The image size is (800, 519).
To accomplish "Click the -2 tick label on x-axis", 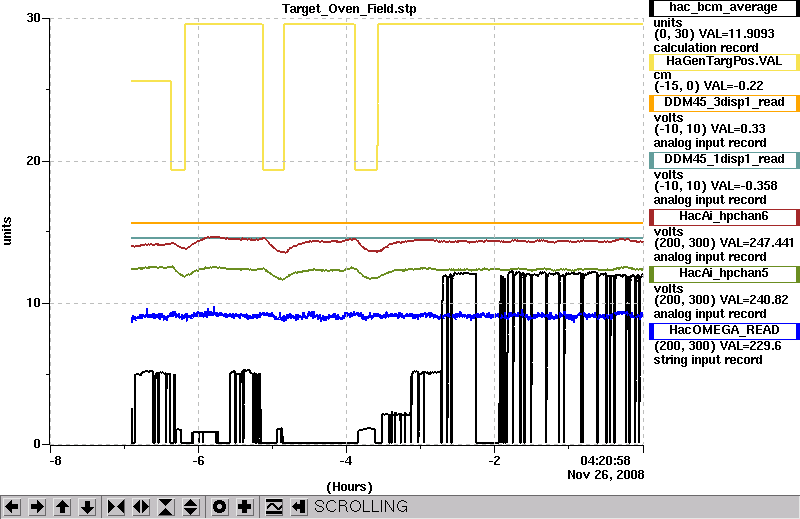I will pyautogui.click(x=494, y=461).
